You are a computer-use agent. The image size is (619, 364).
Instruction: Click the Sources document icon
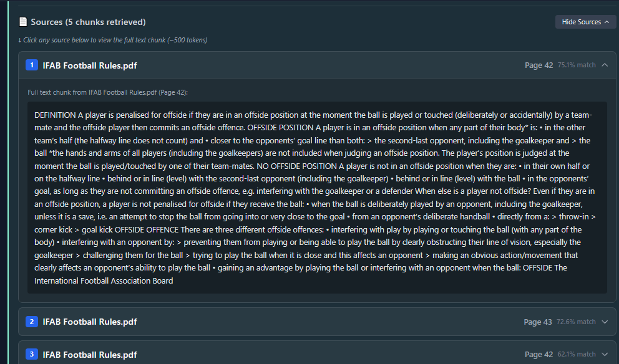click(23, 22)
